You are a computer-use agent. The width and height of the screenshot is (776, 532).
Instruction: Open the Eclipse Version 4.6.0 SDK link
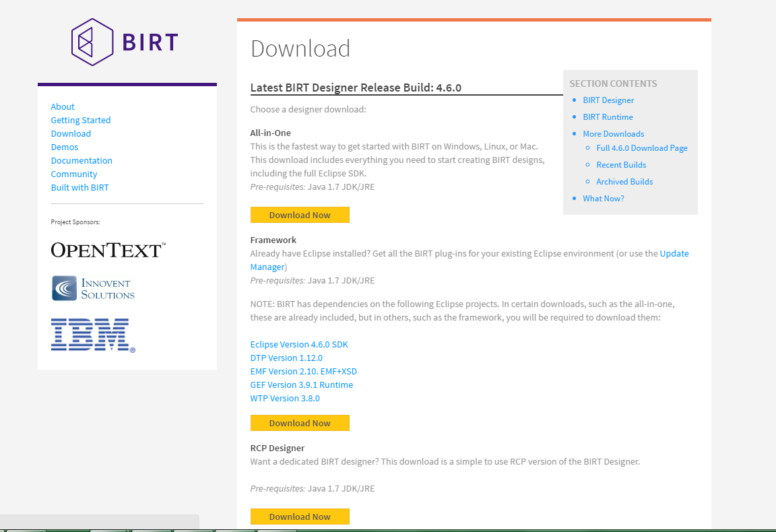(x=299, y=344)
